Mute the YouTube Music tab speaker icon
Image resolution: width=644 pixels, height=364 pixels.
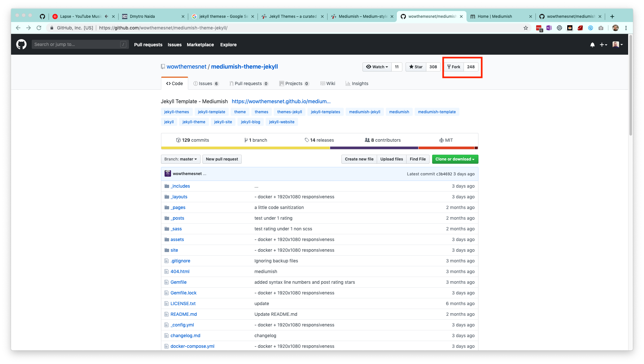pos(106,17)
